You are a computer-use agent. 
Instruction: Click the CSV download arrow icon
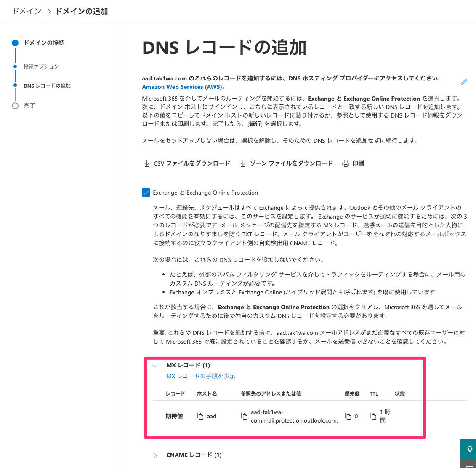[x=146, y=163]
